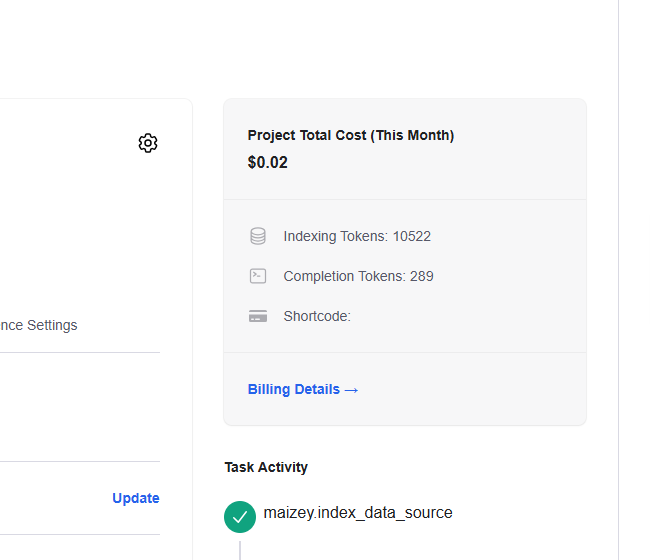Click the Indexing Tokens: 10522 text

(x=357, y=236)
